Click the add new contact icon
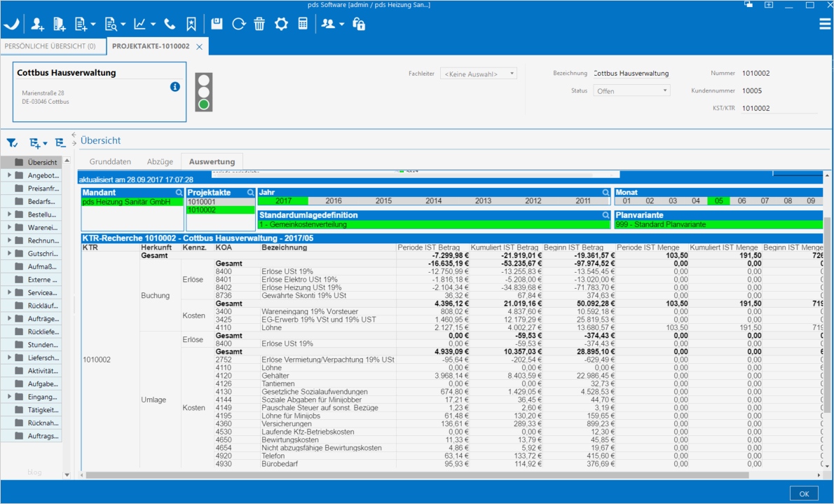The width and height of the screenshot is (834, 504). tap(38, 25)
